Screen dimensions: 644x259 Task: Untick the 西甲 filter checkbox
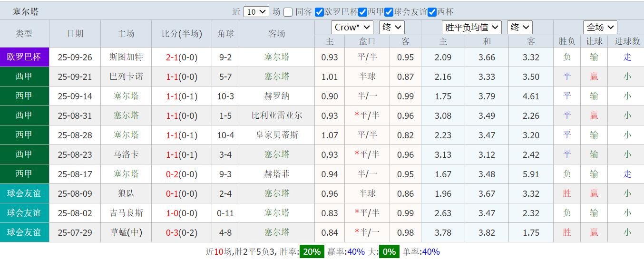tap(363, 12)
